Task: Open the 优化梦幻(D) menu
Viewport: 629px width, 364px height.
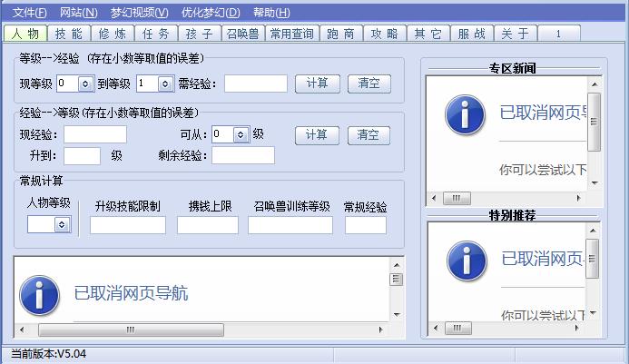Action: coord(211,13)
